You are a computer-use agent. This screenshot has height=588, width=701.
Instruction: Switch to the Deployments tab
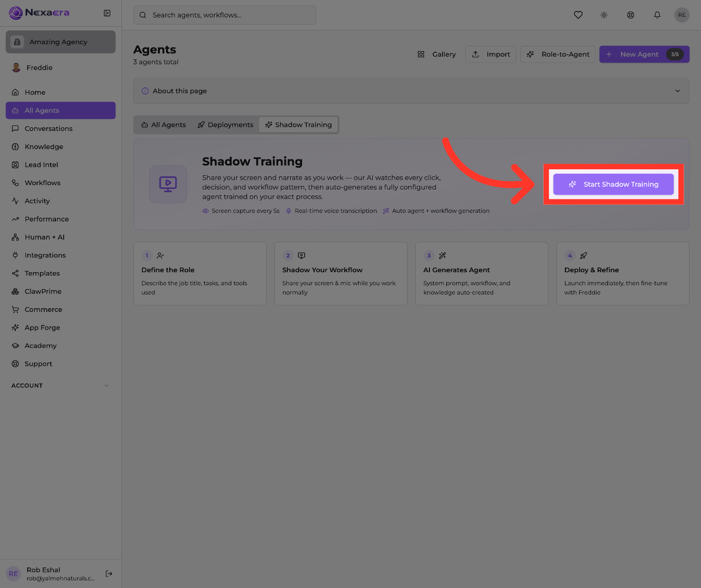tap(225, 125)
